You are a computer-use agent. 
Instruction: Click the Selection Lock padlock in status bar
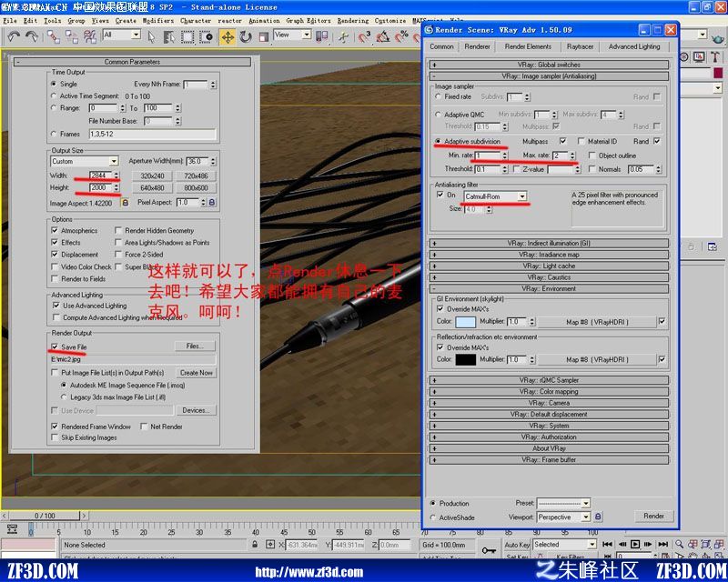click(255, 545)
